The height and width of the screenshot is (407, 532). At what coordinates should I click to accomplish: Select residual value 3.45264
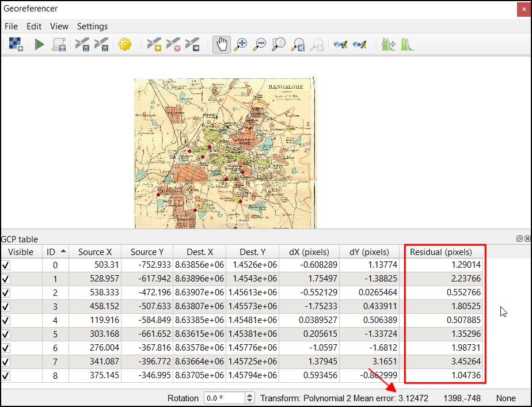(x=442, y=362)
